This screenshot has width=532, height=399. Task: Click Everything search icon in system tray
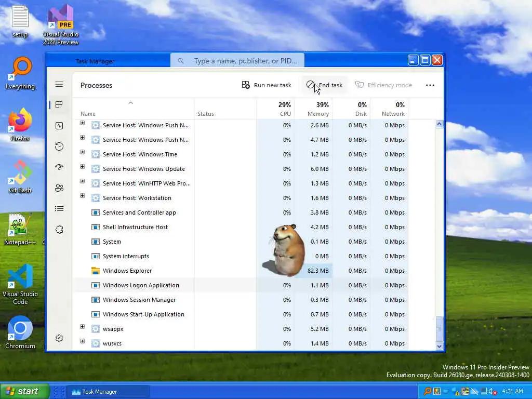(428, 391)
